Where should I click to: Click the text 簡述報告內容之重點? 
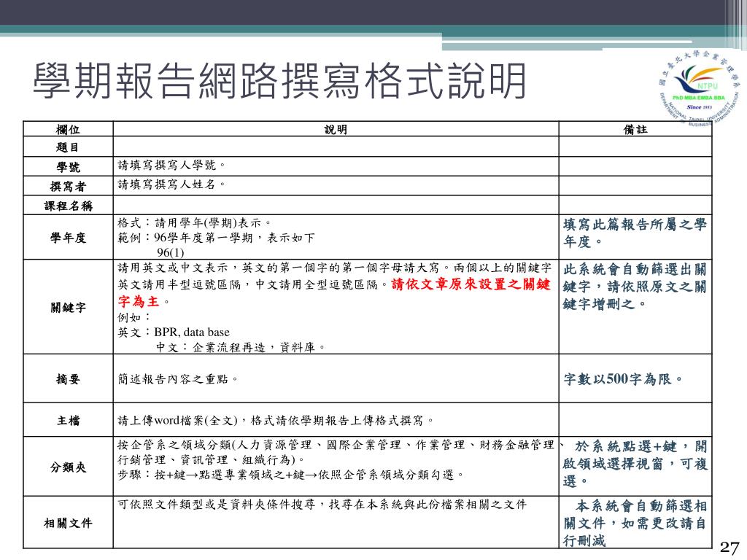click(x=178, y=379)
